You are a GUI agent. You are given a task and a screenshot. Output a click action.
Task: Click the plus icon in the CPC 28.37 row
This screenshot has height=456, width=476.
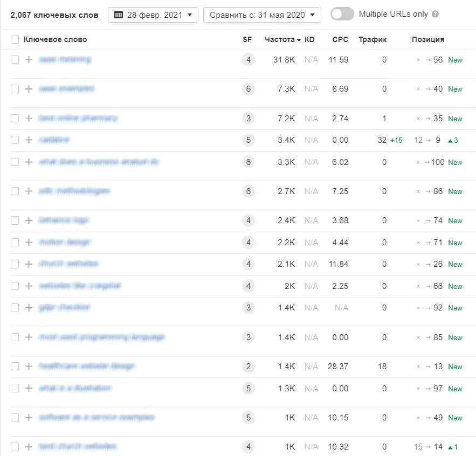tap(29, 367)
